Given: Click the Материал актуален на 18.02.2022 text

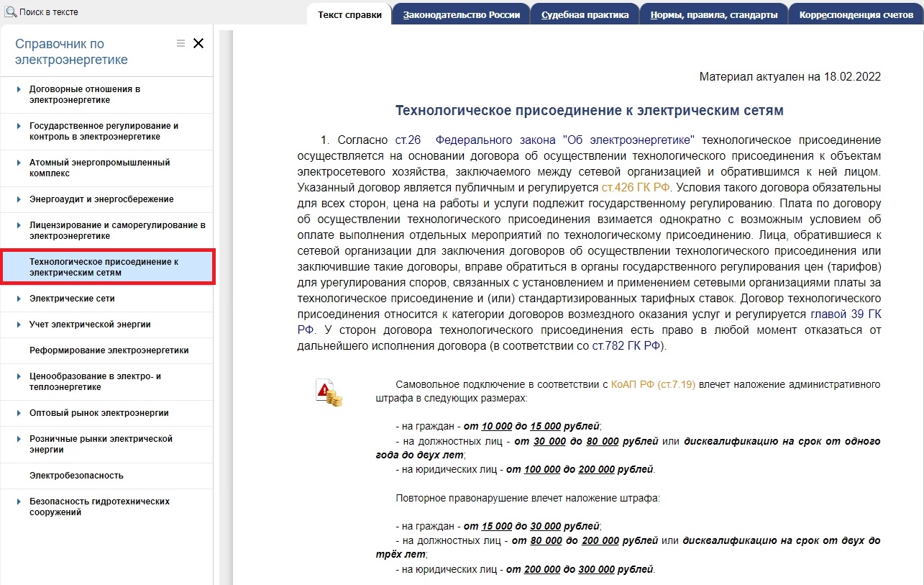Looking at the screenshot, I should click(x=790, y=76).
